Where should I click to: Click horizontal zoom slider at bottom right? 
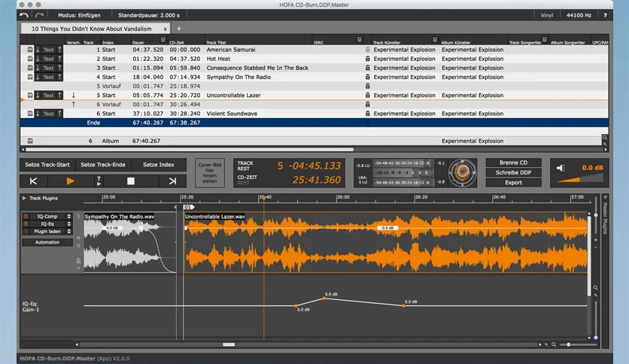578,344
